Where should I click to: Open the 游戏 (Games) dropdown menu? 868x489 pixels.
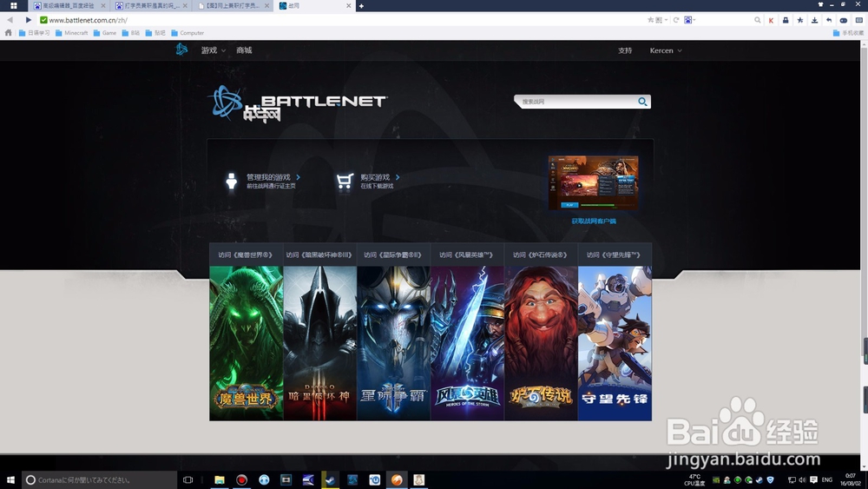point(214,50)
